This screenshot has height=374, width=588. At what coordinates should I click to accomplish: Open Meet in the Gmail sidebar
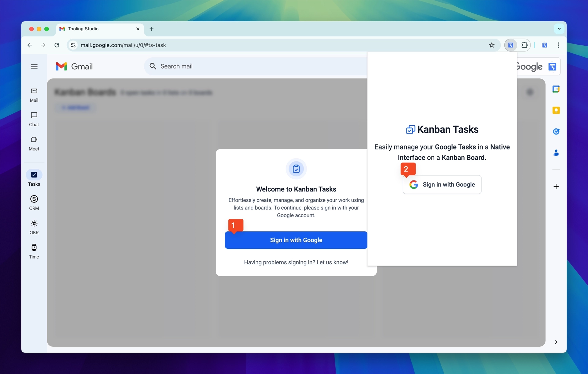(x=34, y=143)
